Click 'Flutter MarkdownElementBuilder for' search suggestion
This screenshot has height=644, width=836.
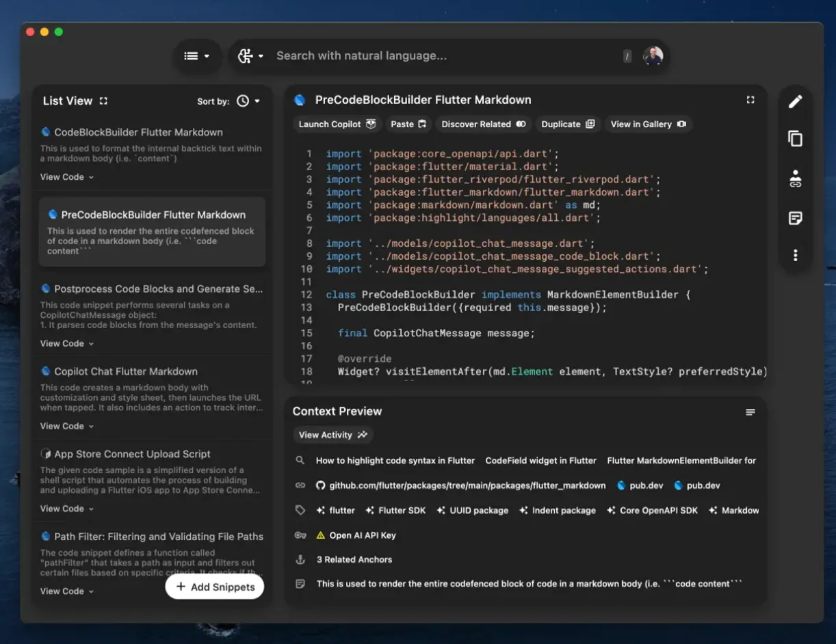(681, 461)
